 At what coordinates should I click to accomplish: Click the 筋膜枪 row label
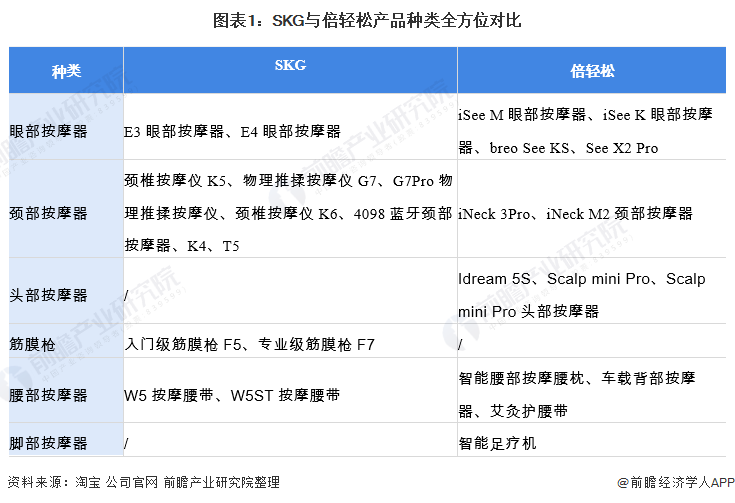click(32, 345)
